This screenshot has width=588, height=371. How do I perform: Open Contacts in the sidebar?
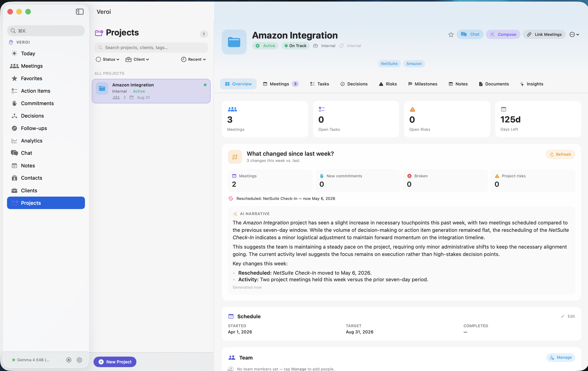point(46,178)
